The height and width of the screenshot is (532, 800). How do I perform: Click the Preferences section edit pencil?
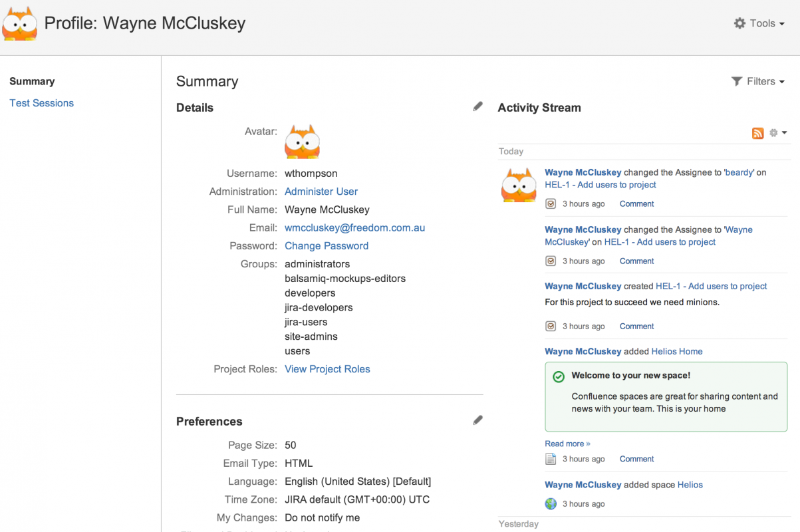pyautogui.click(x=477, y=420)
